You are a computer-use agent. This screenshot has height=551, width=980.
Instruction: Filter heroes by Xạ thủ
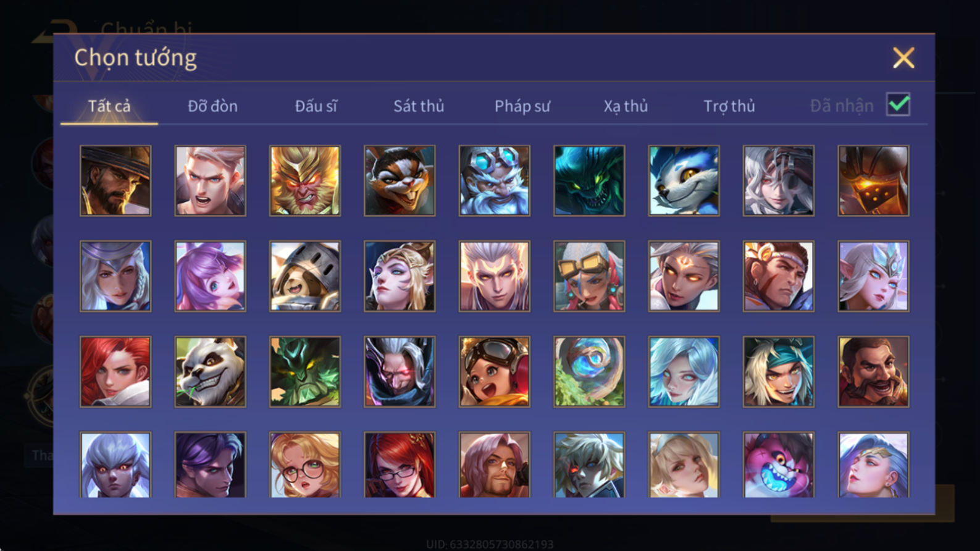pos(626,106)
